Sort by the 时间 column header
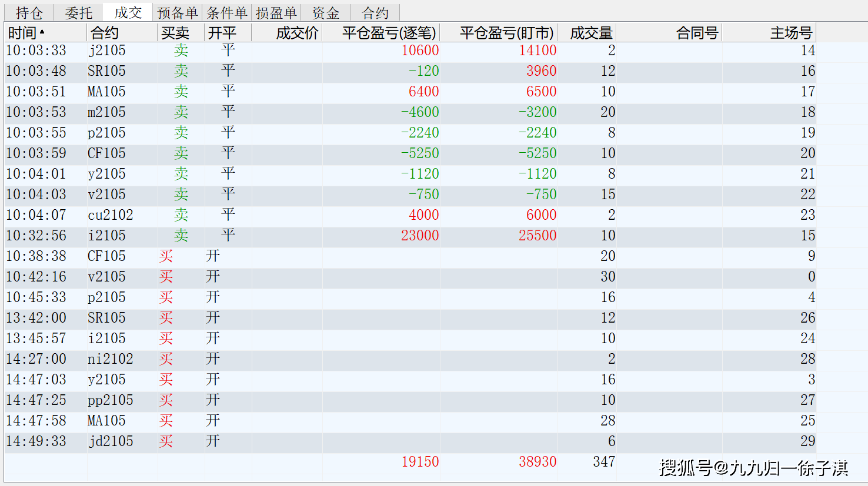 click(46, 33)
